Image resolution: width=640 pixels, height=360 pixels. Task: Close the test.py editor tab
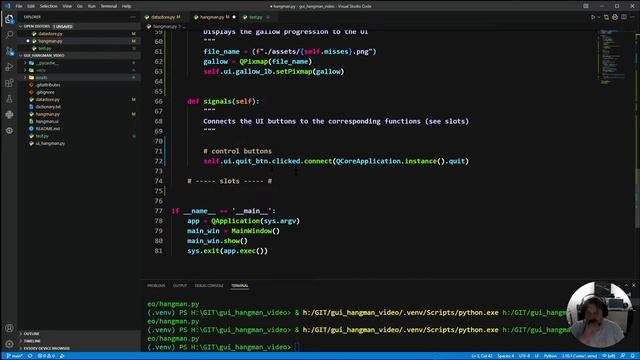click(268, 17)
